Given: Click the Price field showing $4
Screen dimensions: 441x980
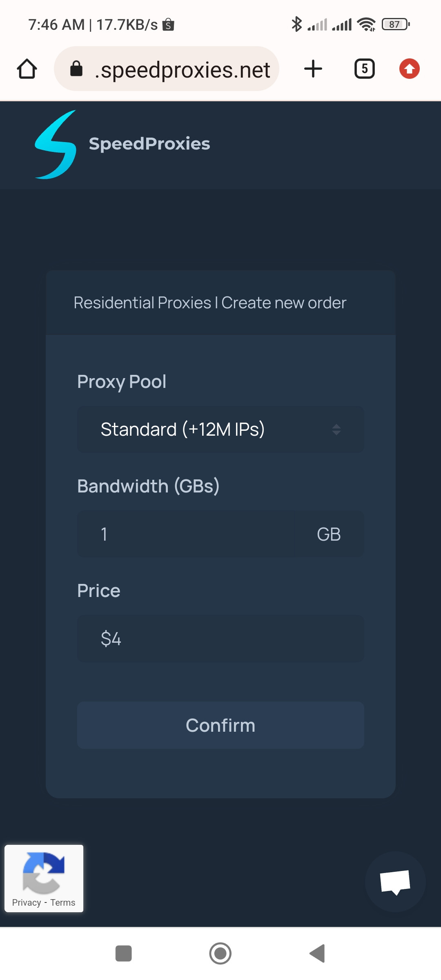Looking at the screenshot, I should click(x=220, y=639).
